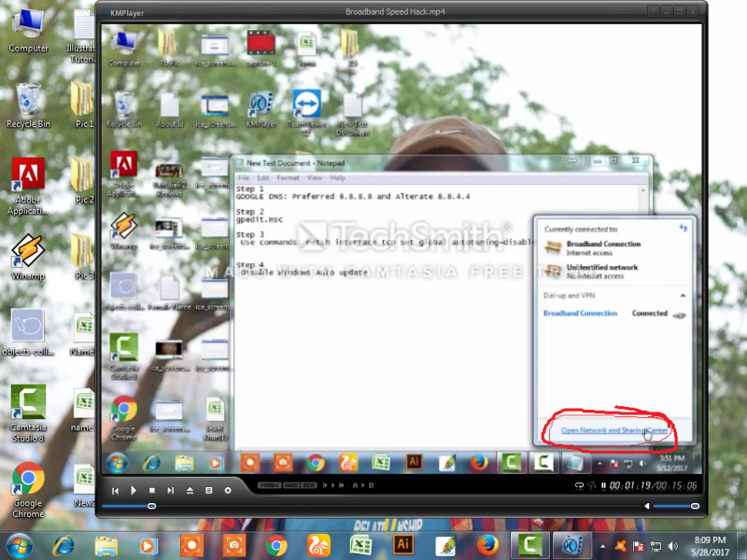Open the KMPlayer logo menu in title bar

(125, 12)
